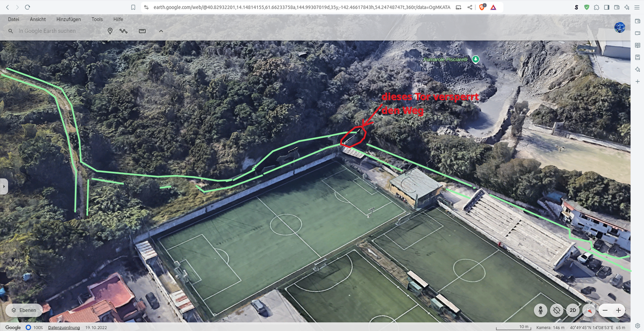644x331 pixels.
Task: Open the Datei menu
Action: (x=14, y=19)
